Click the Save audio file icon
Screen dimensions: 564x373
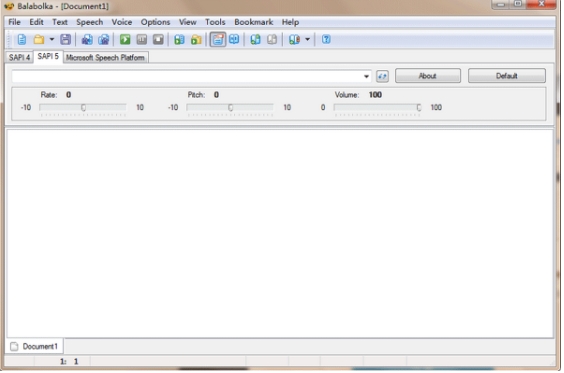click(179, 40)
